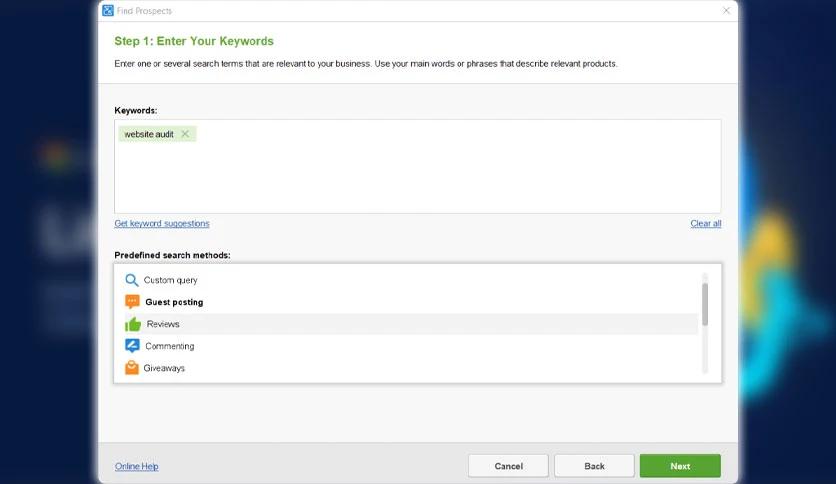Click the Custom query magnifier icon
Viewport: 836px width, 484px height.
[x=131, y=280]
